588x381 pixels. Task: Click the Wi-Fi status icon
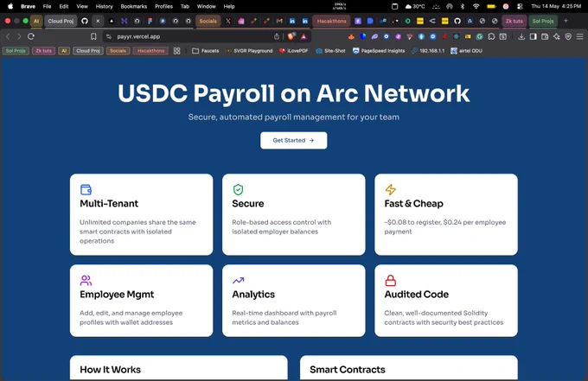476,6
